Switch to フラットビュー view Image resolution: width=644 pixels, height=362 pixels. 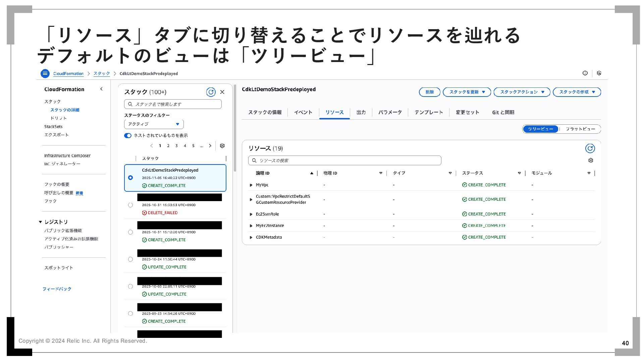(x=580, y=129)
